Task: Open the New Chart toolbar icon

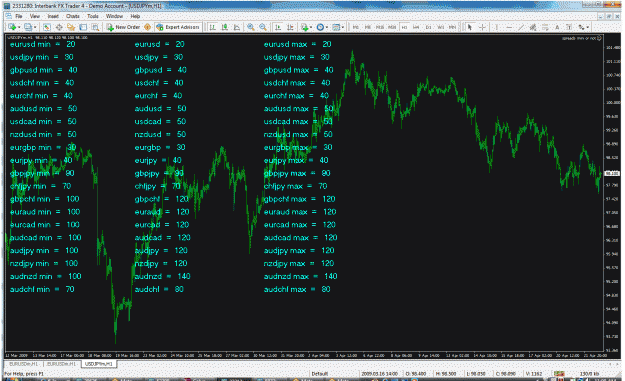Action: [x=12, y=27]
